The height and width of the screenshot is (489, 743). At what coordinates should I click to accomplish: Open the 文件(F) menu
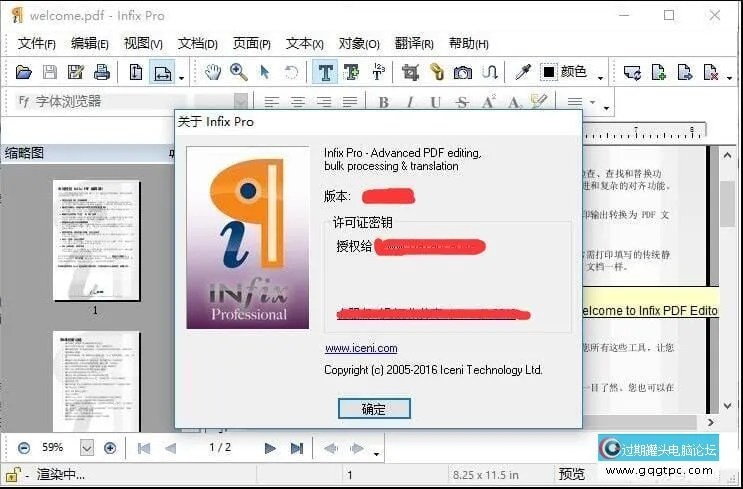pos(37,43)
